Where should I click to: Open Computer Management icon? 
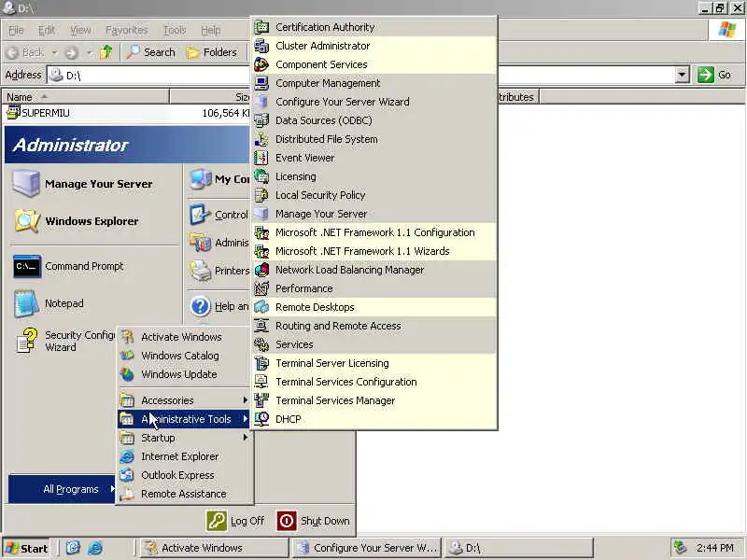point(261,83)
